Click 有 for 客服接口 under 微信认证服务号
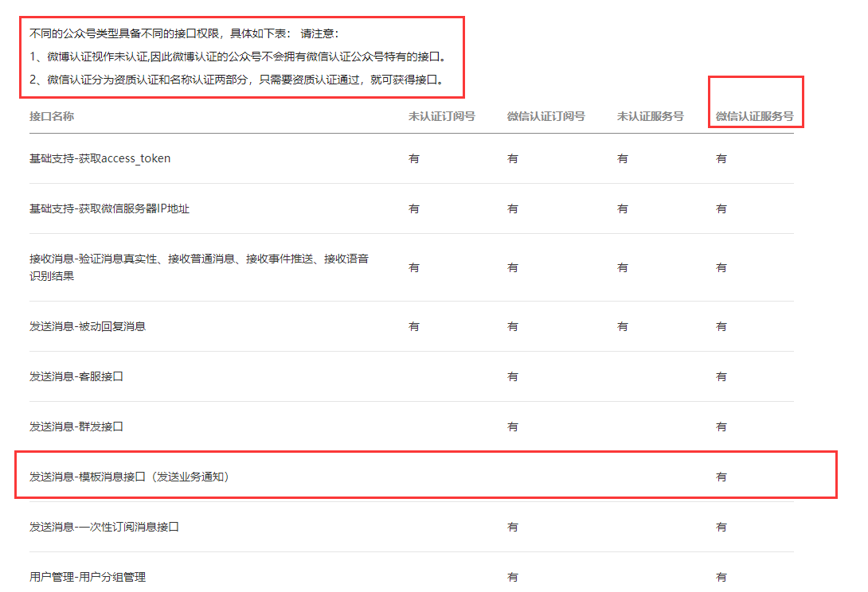This screenshot has height=592, width=868. [x=721, y=377]
